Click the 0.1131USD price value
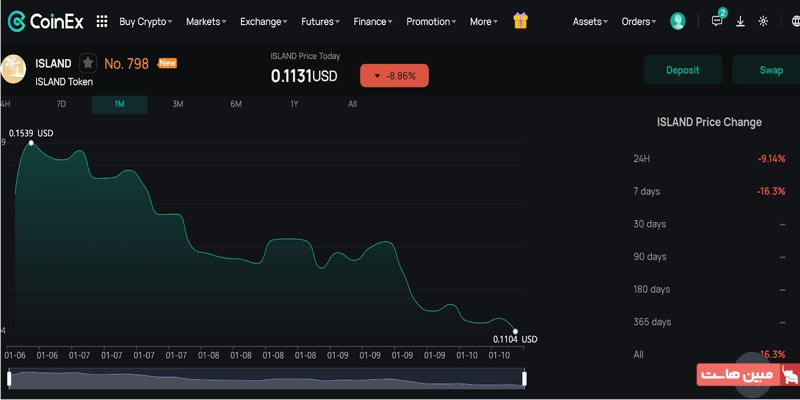This screenshot has height=400, width=800. tap(304, 76)
